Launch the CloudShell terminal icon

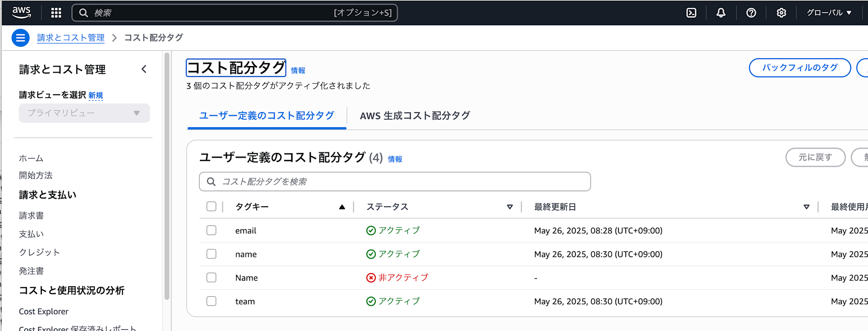691,13
